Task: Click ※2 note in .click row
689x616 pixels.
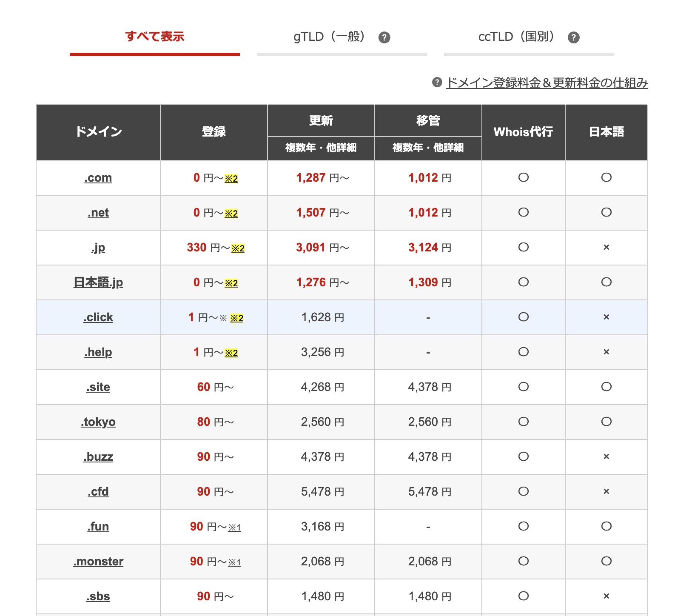Action: 237,318
